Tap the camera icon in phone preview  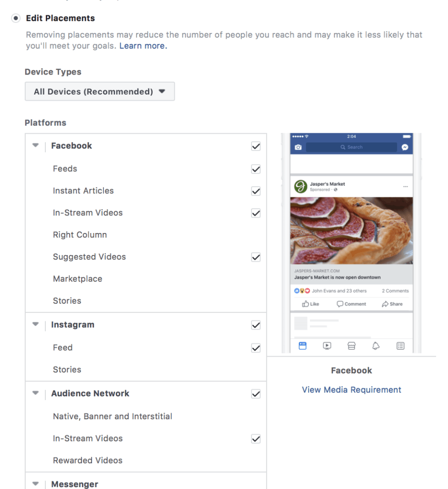coord(298,147)
